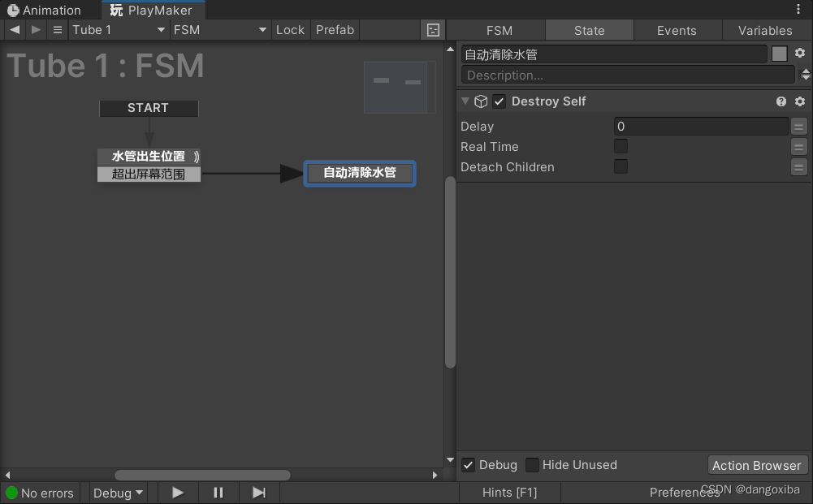This screenshot has width=813, height=504.
Task: Toggle variable mode for the Delay field
Action: click(x=799, y=127)
